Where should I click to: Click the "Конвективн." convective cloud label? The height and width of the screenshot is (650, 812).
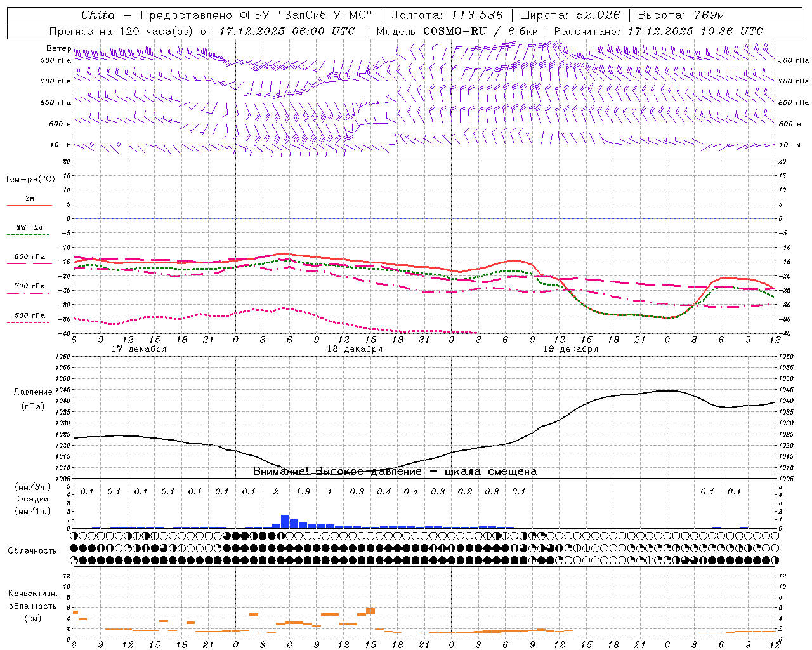tap(32, 594)
